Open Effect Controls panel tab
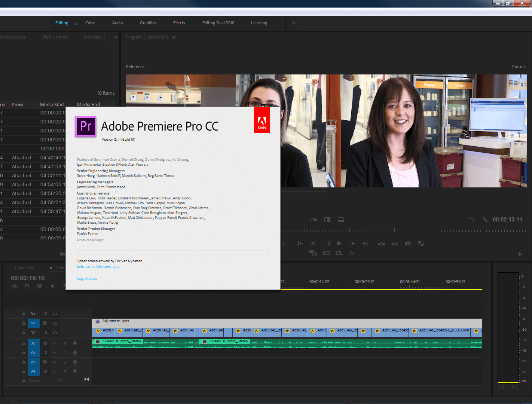The image size is (532, 404). click(55, 37)
